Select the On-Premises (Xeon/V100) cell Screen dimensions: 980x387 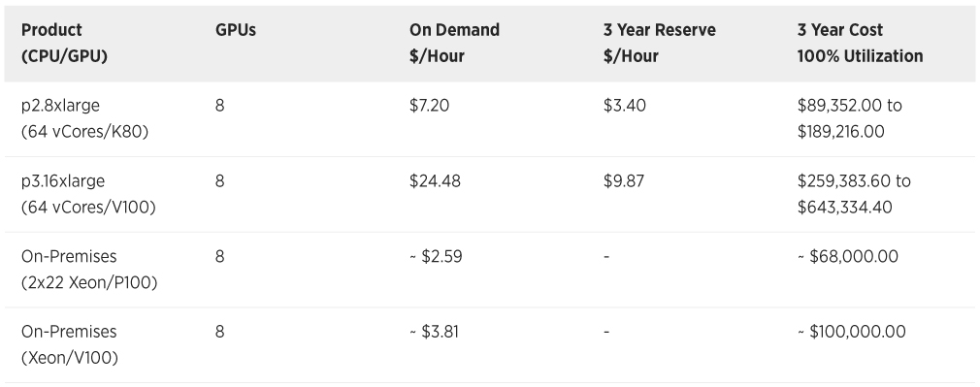coord(69,344)
